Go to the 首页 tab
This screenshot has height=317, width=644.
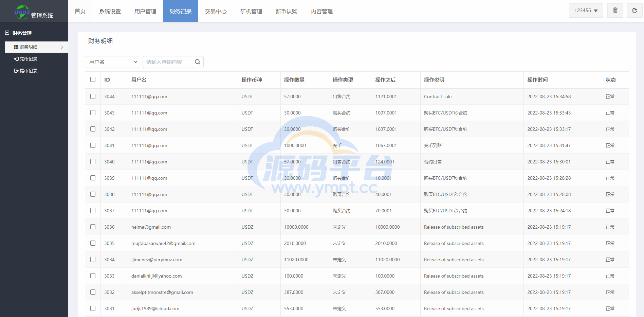tap(80, 11)
